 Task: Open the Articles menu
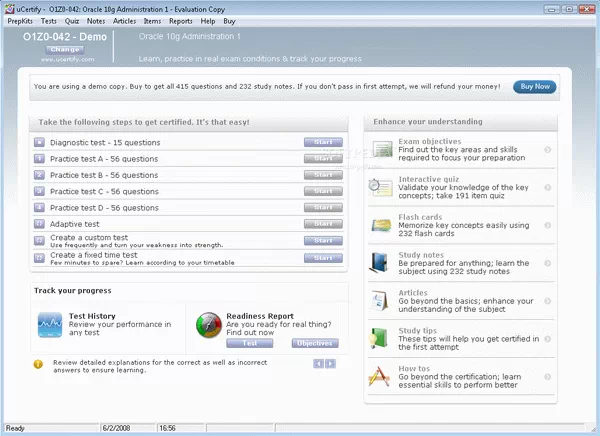(x=124, y=21)
